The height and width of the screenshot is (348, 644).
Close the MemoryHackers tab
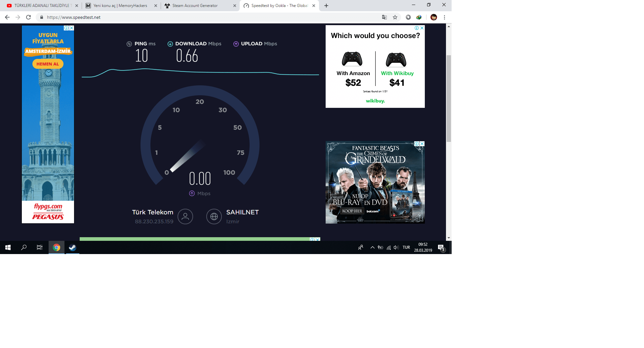(x=156, y=6)
